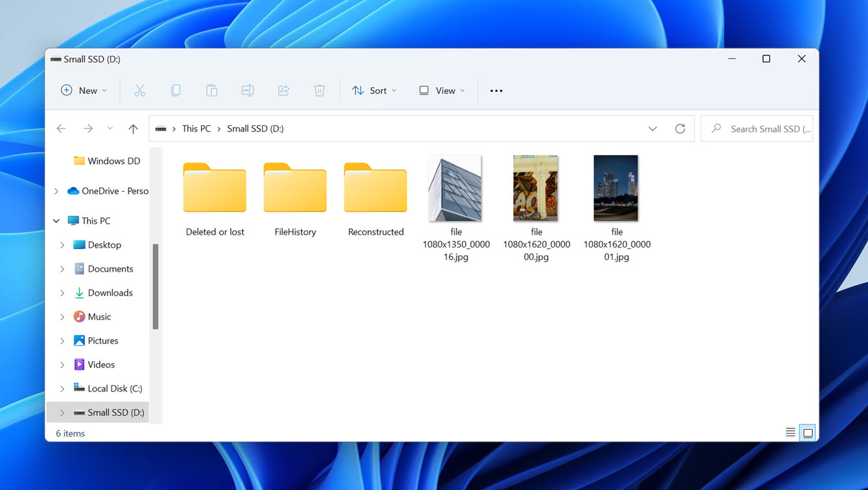The height and width of the screenshot is (490, 868).
Task: Expand the Downloads tree node
Action: click(x=62, y=293)
